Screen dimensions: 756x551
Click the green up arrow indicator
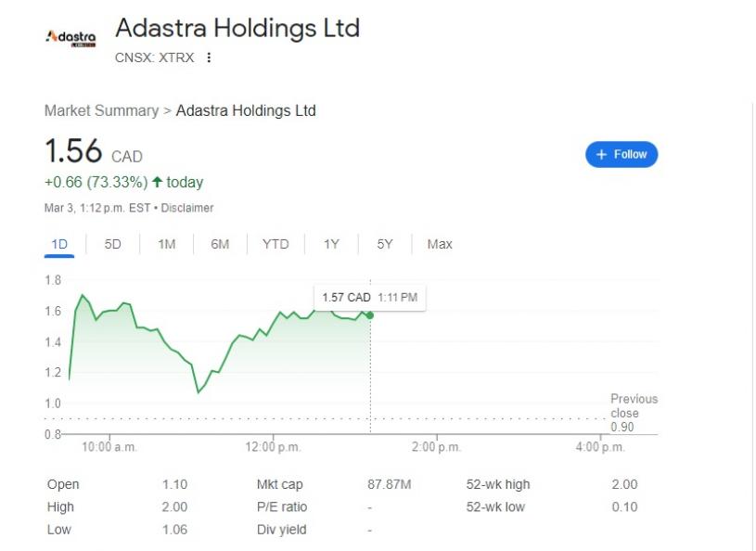(x=157, y=182)
